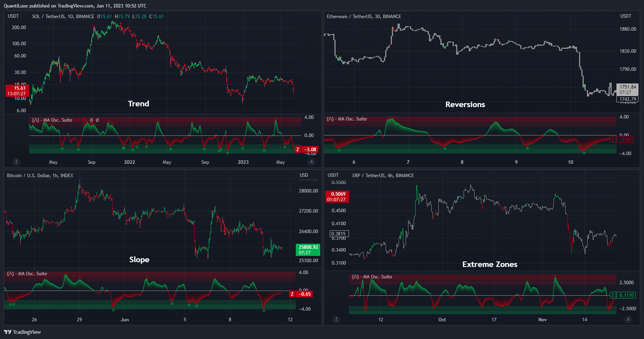Click the Nov time axis label on XRP chart
The height and width of the screenshot is (339, 644).
tap(542, 320)
